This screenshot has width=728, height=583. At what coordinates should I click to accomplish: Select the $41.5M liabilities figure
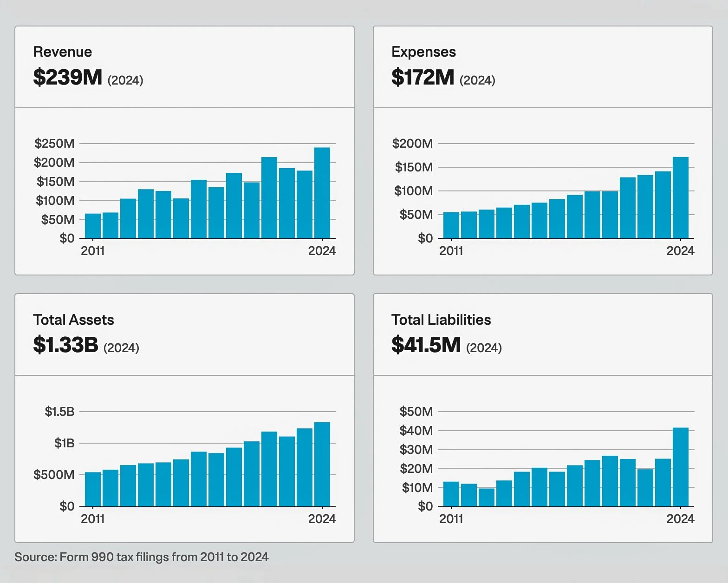(x=426, y=345)
